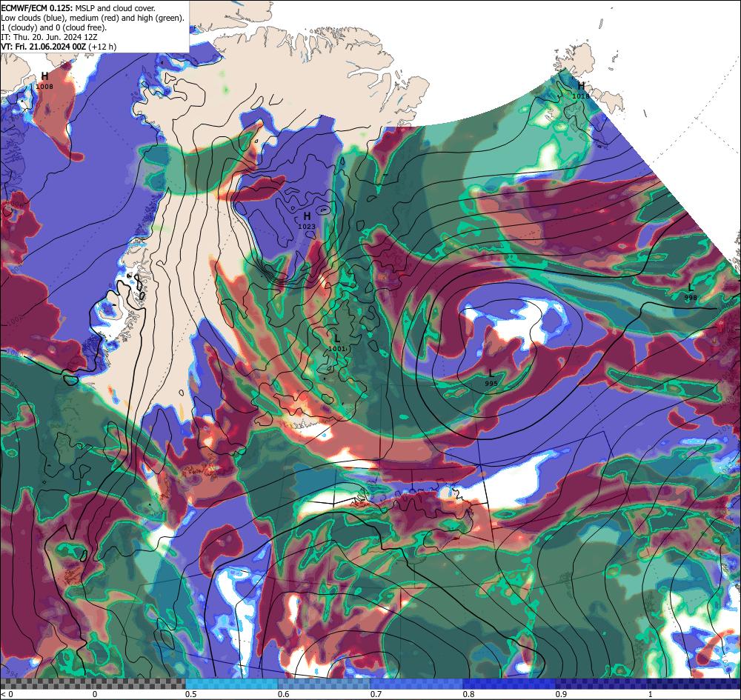Click the H marker labeled 1008
Image resolution: width=741 pixels, height=700 pixels.
(x=44, y=76)
